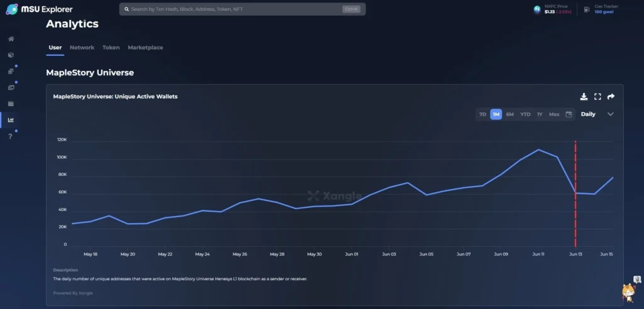
Task: Click the '120K' y-axis label
Action: point(62,140)
